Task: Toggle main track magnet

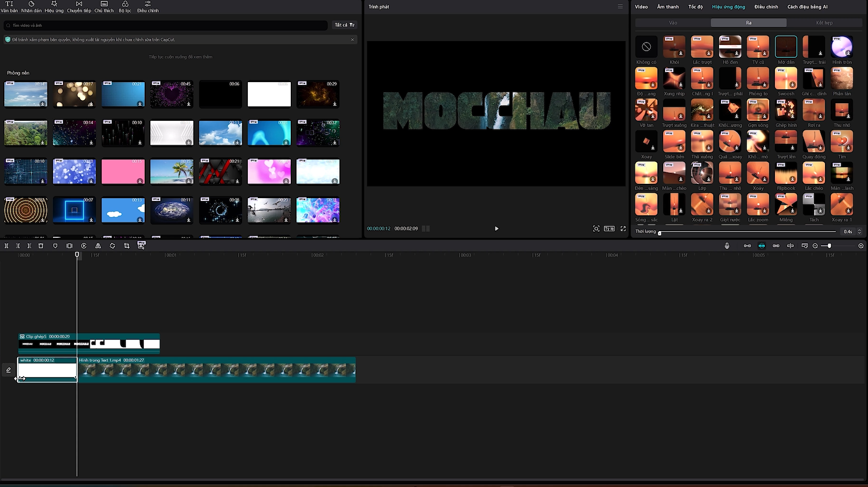Action: pyautogui.click(x=747, y=246)
